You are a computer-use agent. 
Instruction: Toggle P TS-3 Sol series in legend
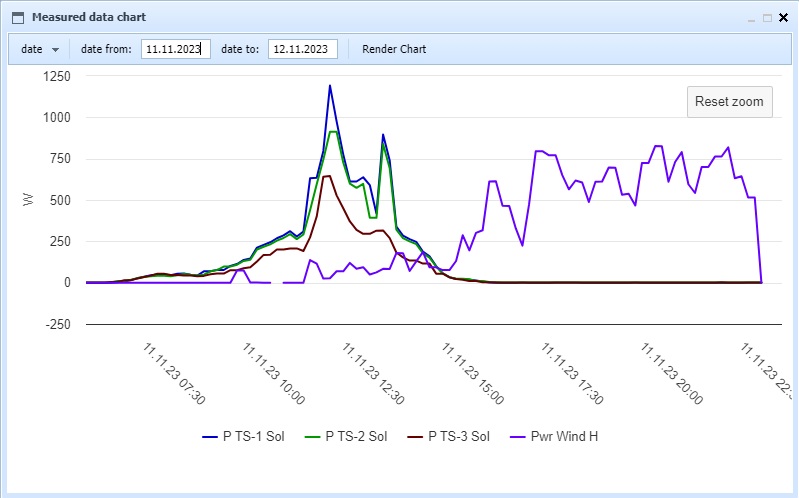[x=448, y=437]
